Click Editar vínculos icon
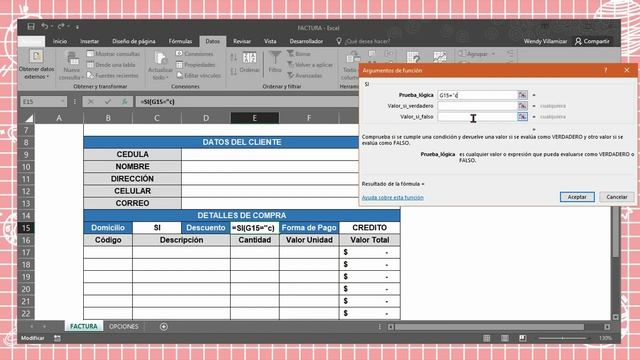Viewport: 640px width, 360px height. point(179,76)
